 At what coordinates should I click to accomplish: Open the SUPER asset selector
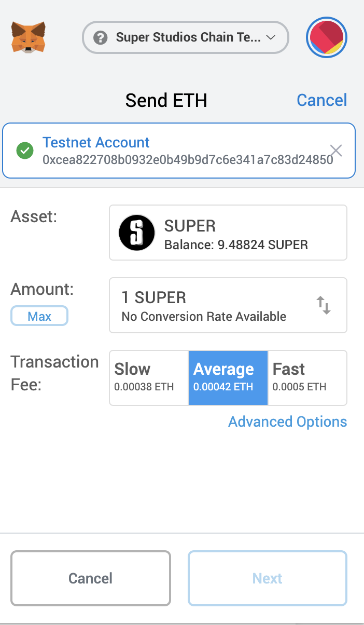coord(228,233)
